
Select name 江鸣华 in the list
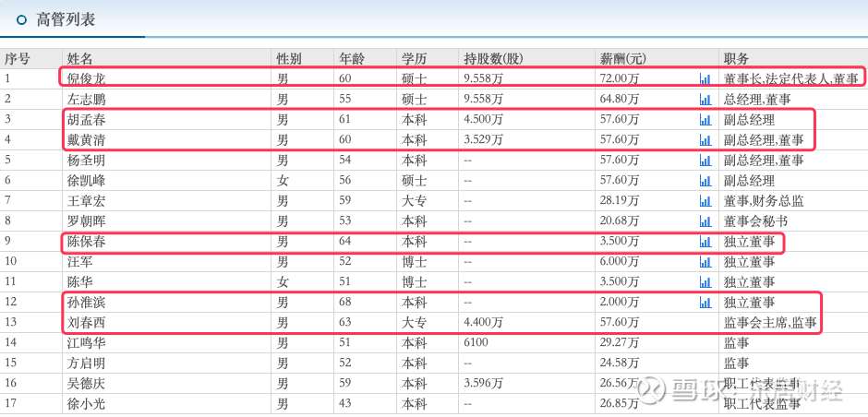pos(86,343)
